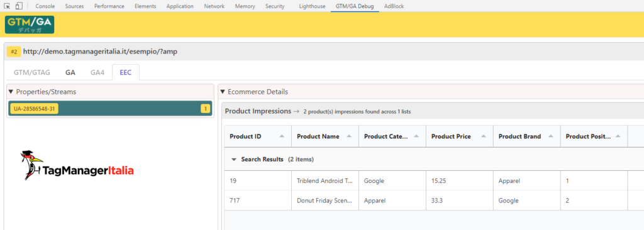Click the #2 page badge
The width and height of the screenshot is (644, 230).
pyautogui.click(x=14, y=52)
